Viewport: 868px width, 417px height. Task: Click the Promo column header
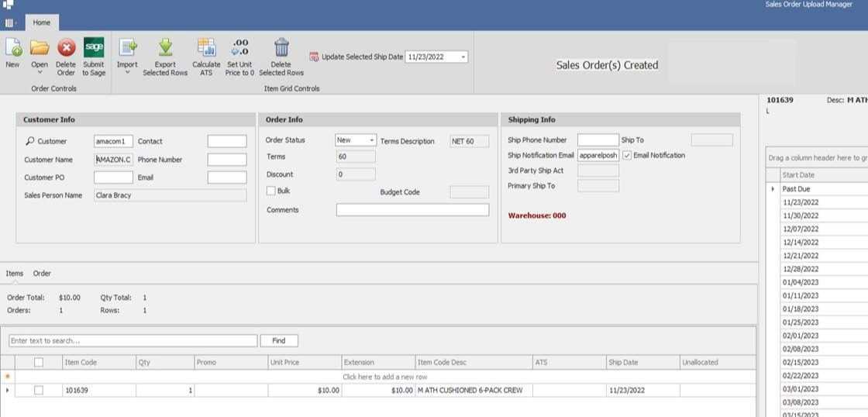point(231,362)
